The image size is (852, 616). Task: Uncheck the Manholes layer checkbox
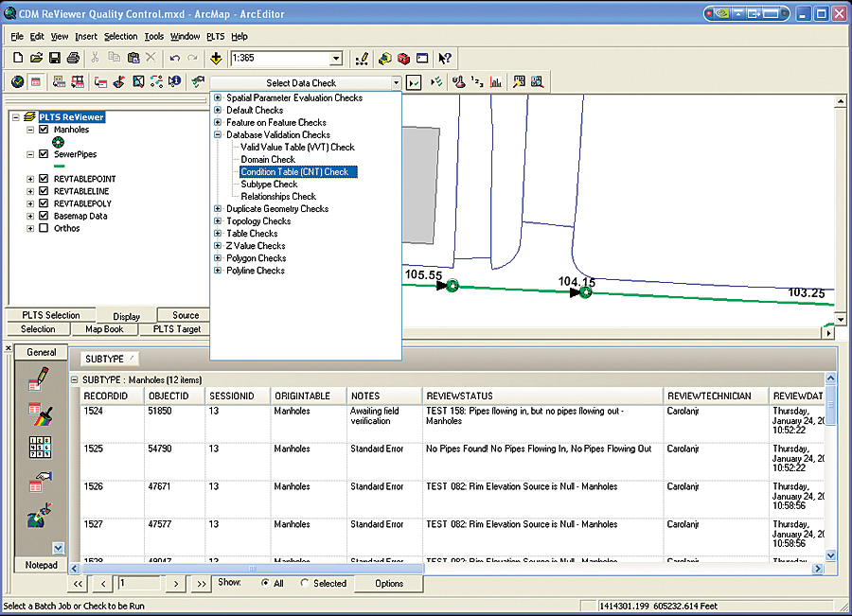click(x=44, y=130)
